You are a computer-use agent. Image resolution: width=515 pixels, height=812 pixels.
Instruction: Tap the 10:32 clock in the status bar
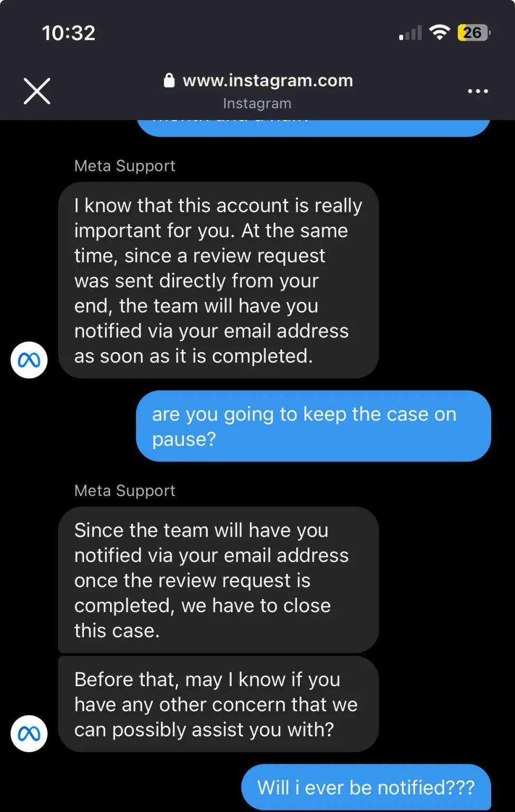pyautogui.click(x=69, y=33)
